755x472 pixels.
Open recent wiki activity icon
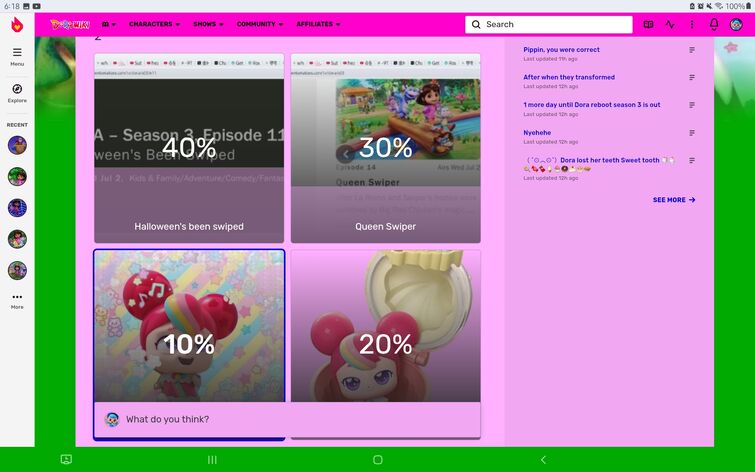tap(670, 25)
